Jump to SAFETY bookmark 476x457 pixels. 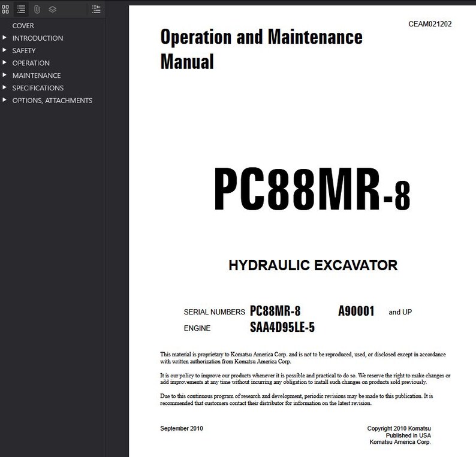coord(24,51)
